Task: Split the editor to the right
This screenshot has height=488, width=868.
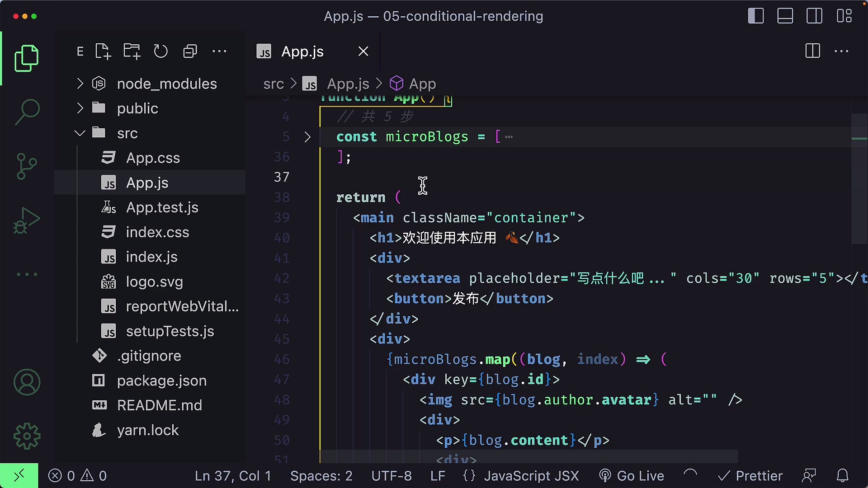Action: 812,51
